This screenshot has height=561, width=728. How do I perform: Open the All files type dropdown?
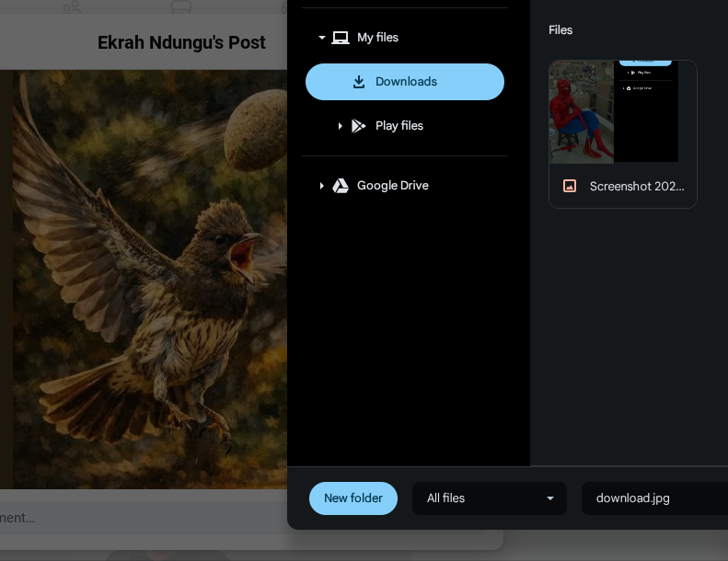point(490,498)
